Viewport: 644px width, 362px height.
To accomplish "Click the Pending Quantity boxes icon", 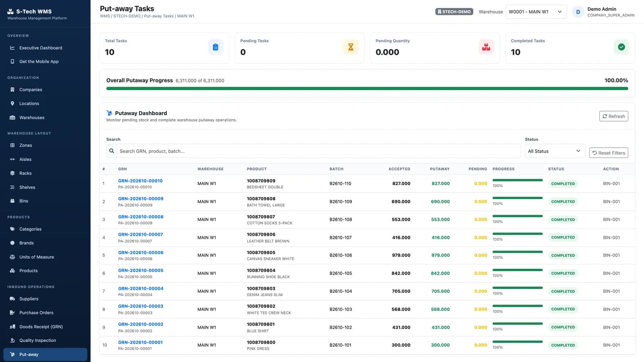I will pos(486,47).
